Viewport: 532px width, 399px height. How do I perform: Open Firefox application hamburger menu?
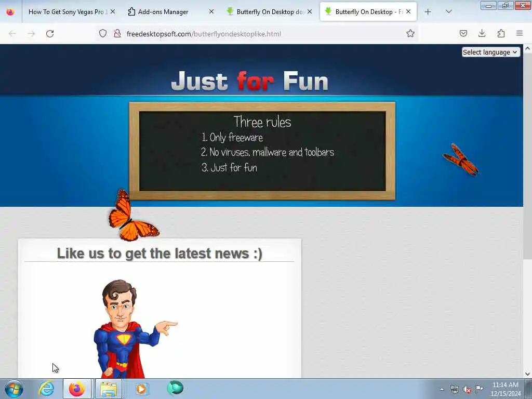(x=520, y=34)
